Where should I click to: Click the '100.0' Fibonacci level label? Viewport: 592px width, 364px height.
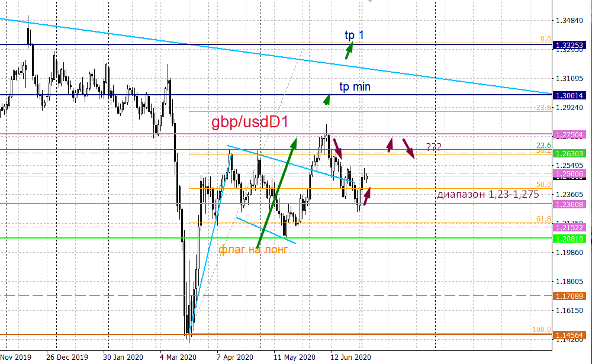[x=542, y=330]
